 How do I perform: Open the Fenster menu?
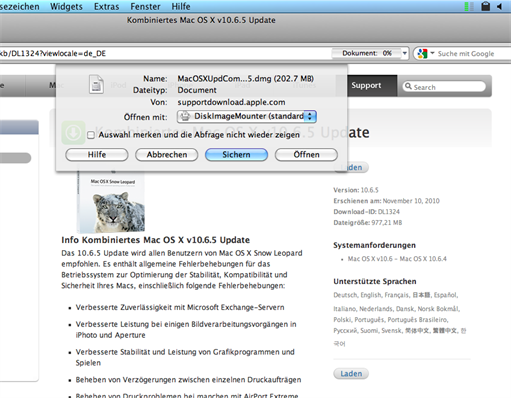[x=145, y=6]
